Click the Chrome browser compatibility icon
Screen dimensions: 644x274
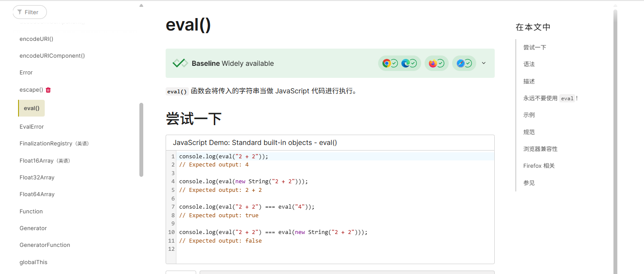386,63
